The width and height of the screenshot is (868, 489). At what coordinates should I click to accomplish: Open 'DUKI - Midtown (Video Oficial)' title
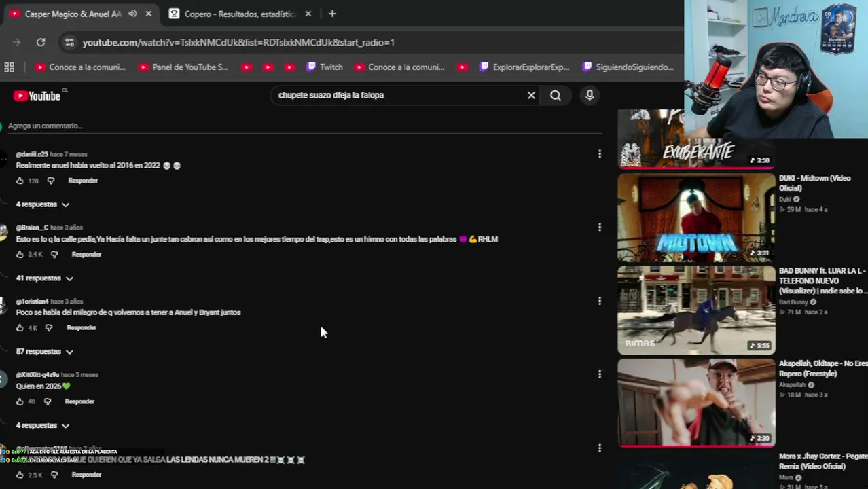pyautogui.click(x=814, y=183)
